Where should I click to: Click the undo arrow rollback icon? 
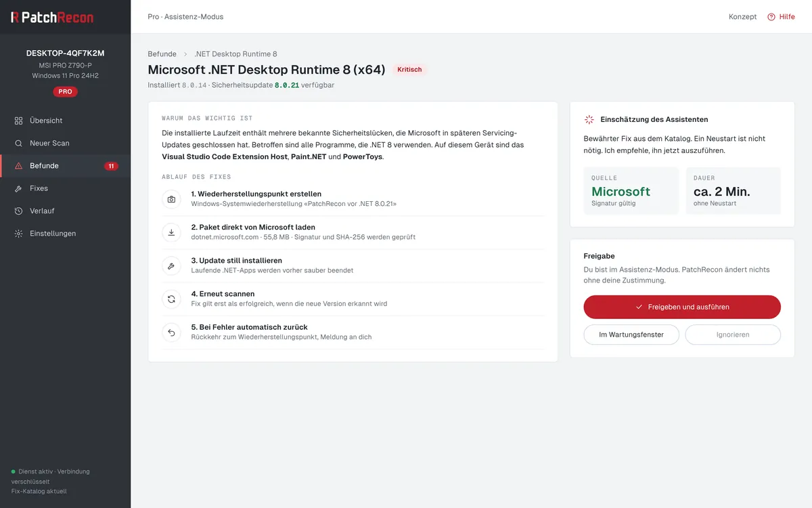(x=172, y=332)
